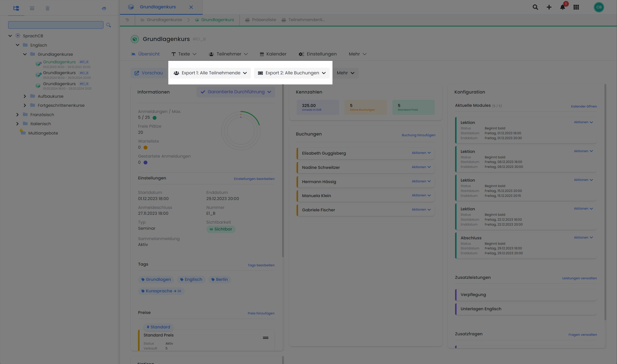Click the plus icon in top bar

pyautogui.click(x=549, y=7)
